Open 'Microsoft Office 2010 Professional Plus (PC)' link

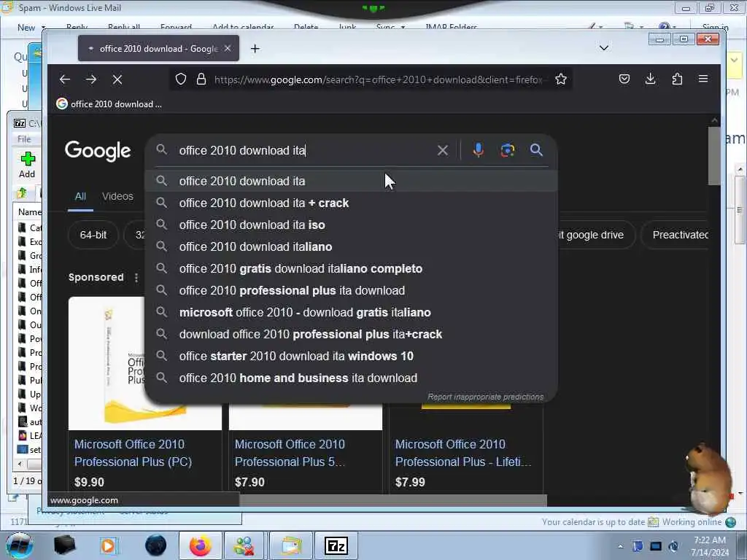pyautogui.click(x=133, y=453)
